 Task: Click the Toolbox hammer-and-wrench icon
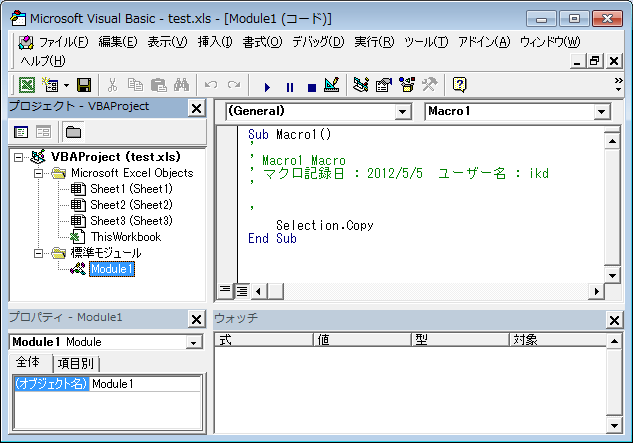click(x=430, y=85)
